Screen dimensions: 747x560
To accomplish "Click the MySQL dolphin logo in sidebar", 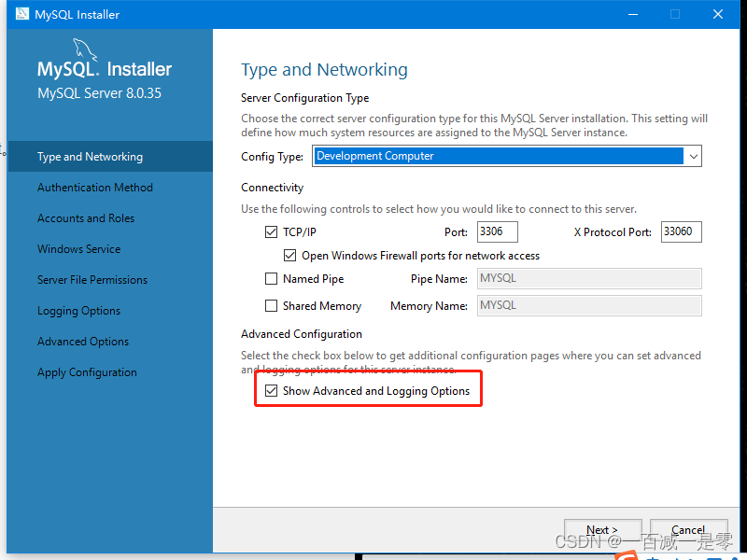I will (x=85, y=49).
